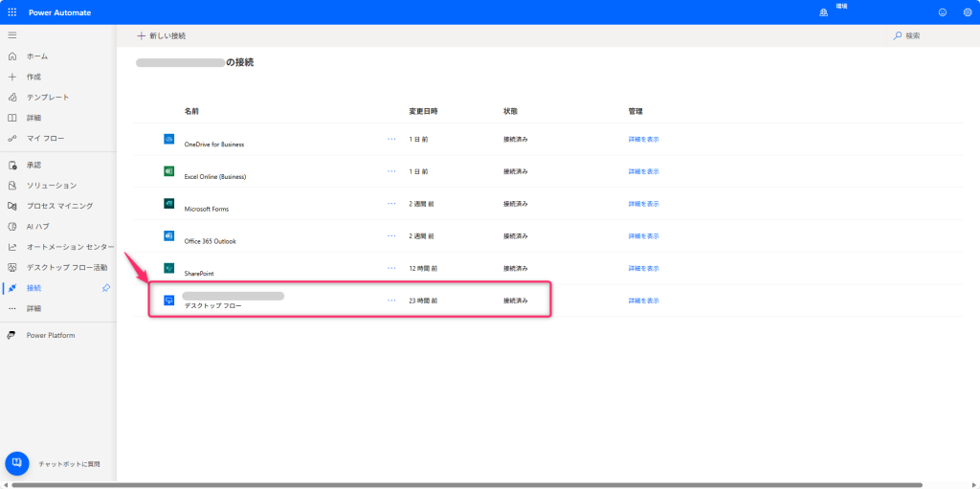980x489 pixels.
Task: Click 詳細を表示 for SharePoint
Action: tap(644, 268)
